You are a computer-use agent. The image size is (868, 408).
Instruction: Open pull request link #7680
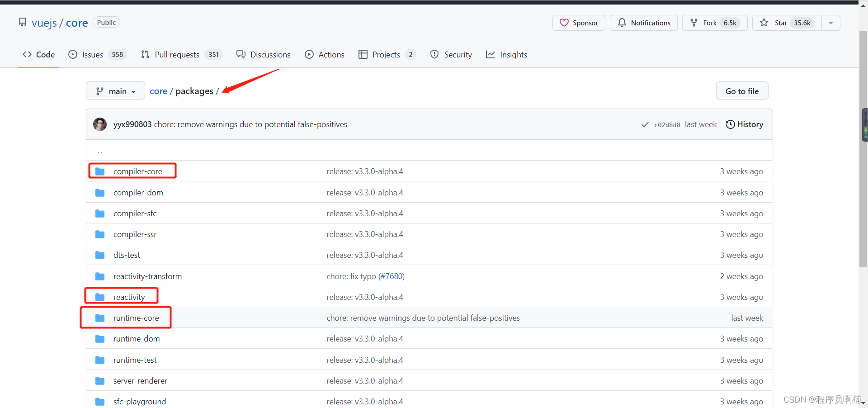pos(392,276)
